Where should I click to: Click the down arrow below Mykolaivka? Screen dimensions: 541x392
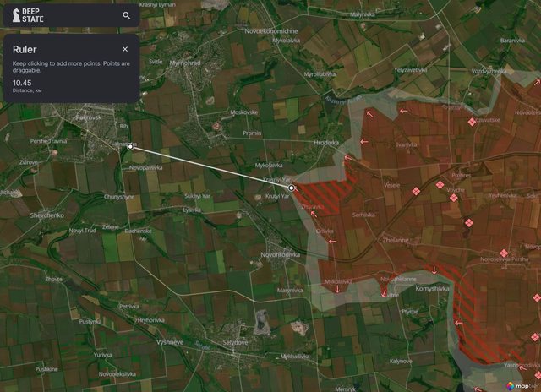pyautogui.click(x=338, y=289)
